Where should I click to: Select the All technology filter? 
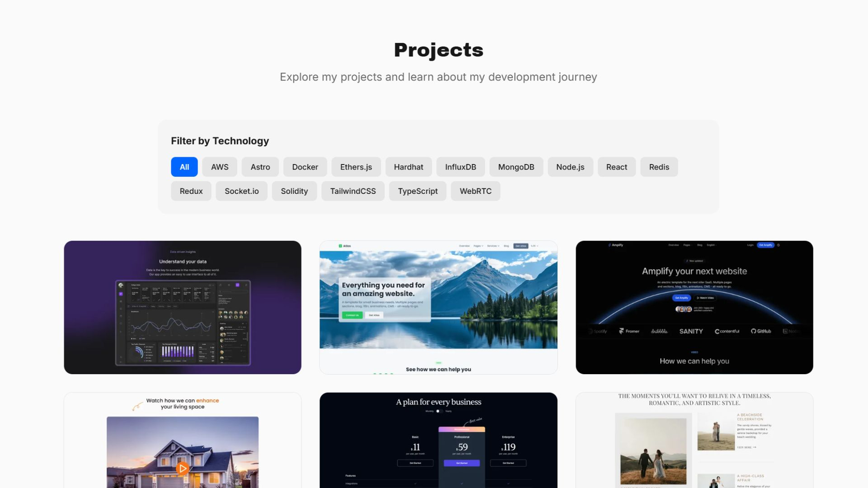point(184,167)
